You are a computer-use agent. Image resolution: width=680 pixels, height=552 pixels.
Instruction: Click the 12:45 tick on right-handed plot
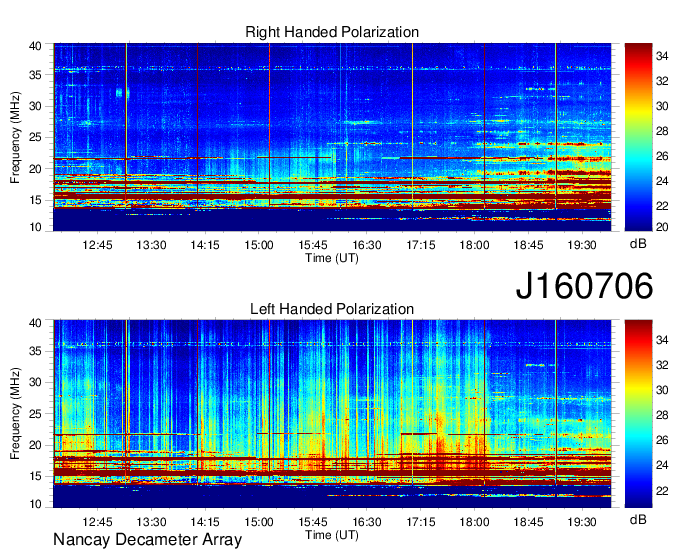pyautogui.click(x=97, y=245)
